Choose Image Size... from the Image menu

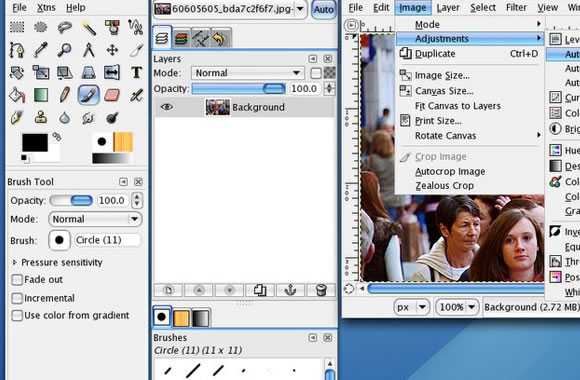[x=469, y=75]
